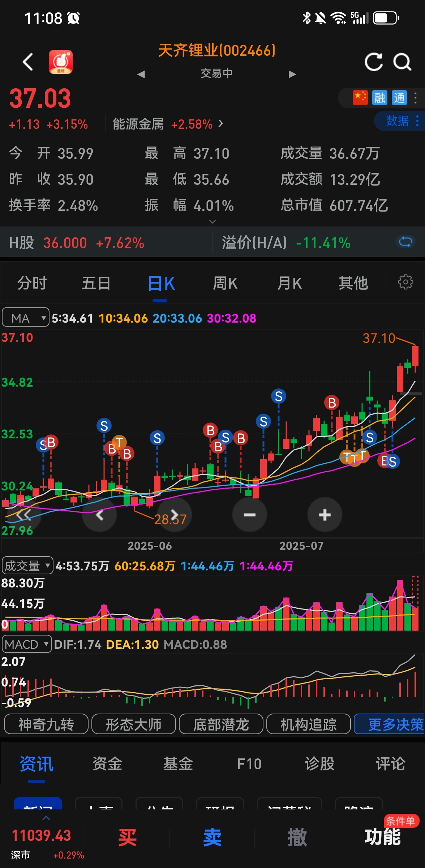425x868 pixels.
Task: Expand 深市 index panel arrow
Action: 46,818
